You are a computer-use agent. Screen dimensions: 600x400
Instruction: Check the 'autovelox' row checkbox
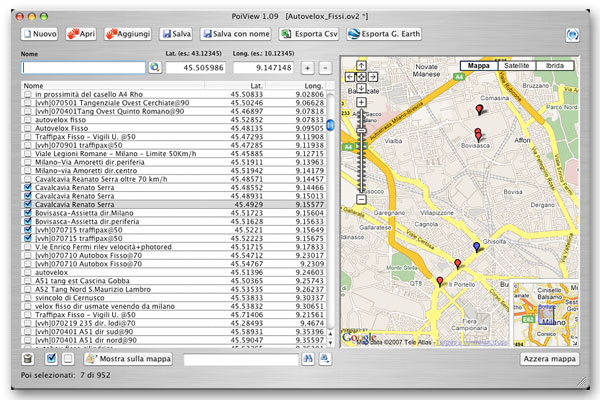tap(28, 272)
